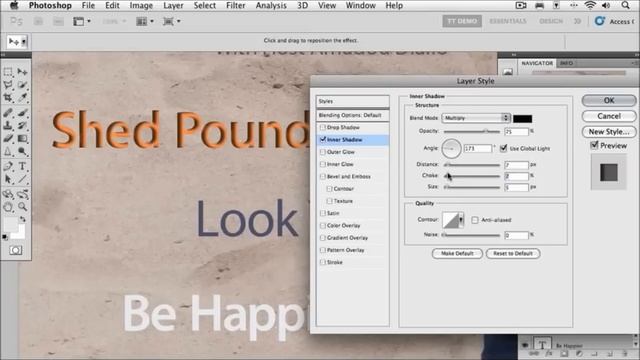Open the zoom level dropdown in application bar

coord(114,21)
